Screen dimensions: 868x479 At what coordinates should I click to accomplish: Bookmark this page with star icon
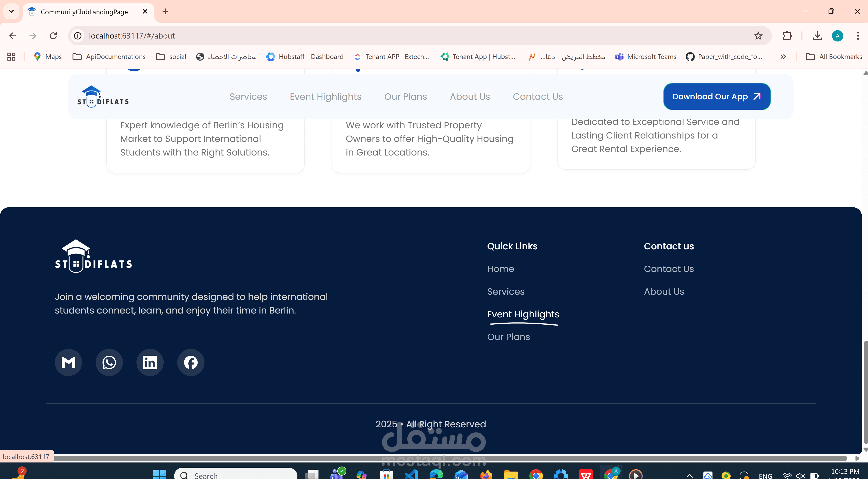tap(758, 36)
